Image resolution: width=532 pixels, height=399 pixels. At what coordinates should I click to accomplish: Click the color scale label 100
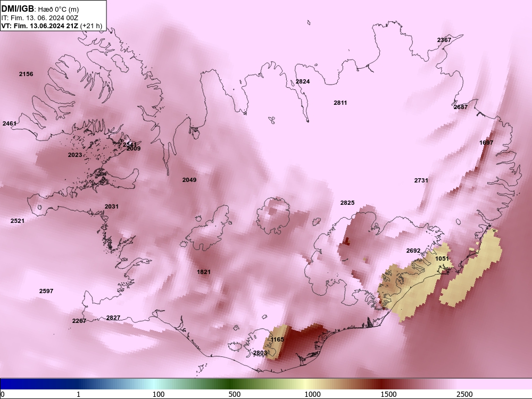tap(159, 394)
